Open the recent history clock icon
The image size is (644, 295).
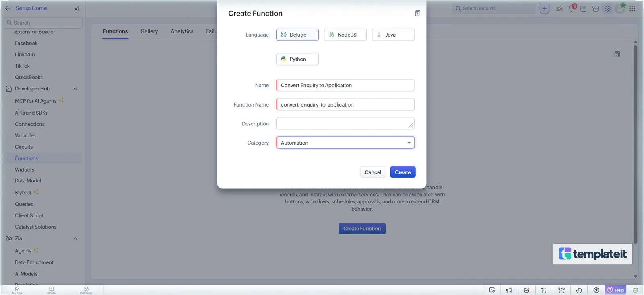579,290
